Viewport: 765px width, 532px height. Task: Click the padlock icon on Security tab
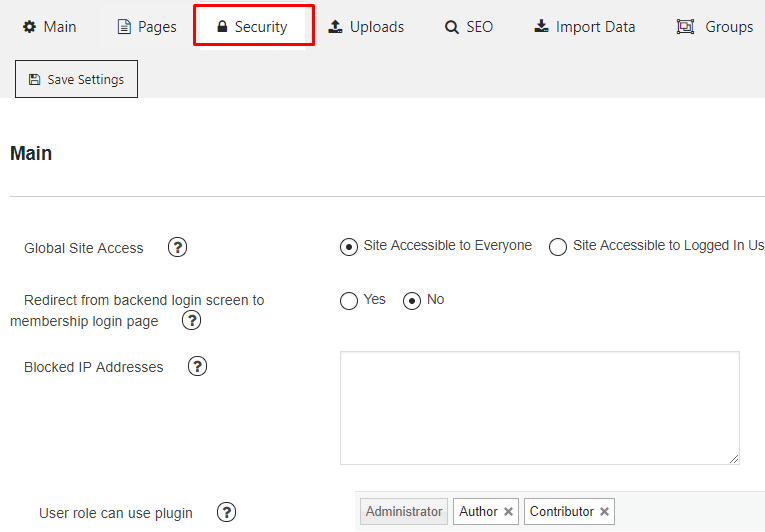(222, 26)
